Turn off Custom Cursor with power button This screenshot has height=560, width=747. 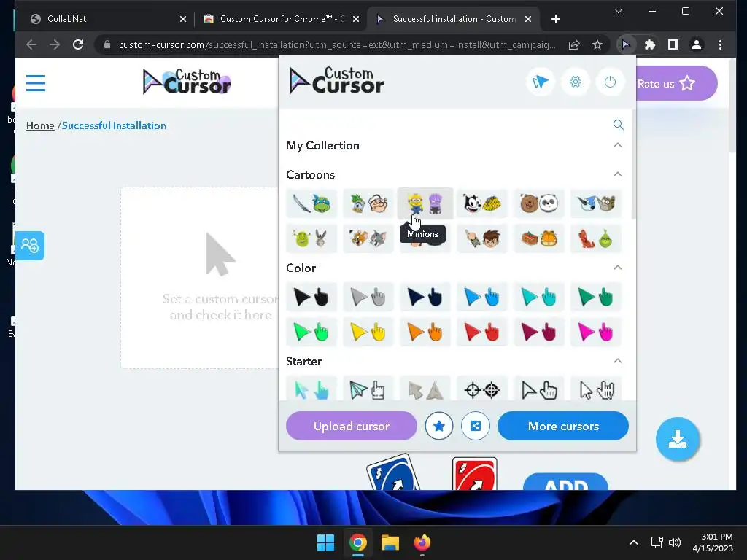(611, 82)
